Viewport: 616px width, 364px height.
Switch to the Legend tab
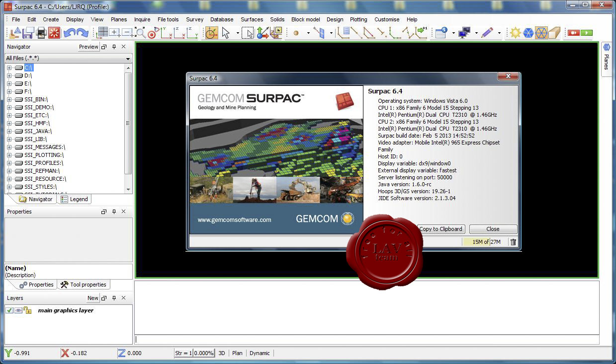pyautogui.click(x=74, y=199)
